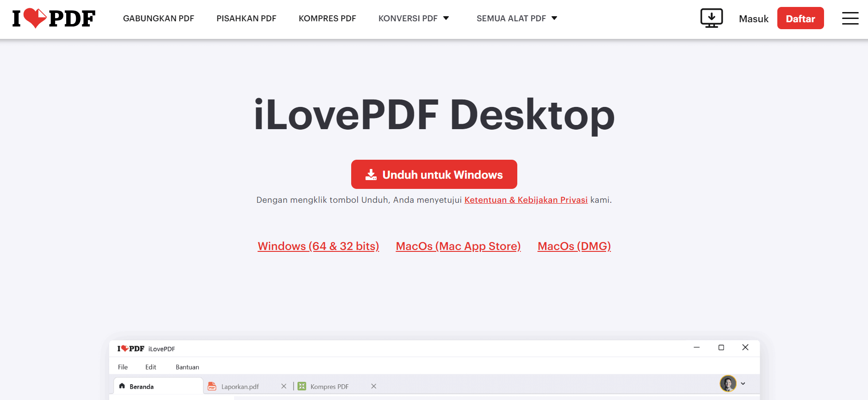Open MacOs (DMG) download link
This screenshot has width=868, height=400.
click(574, 246)
